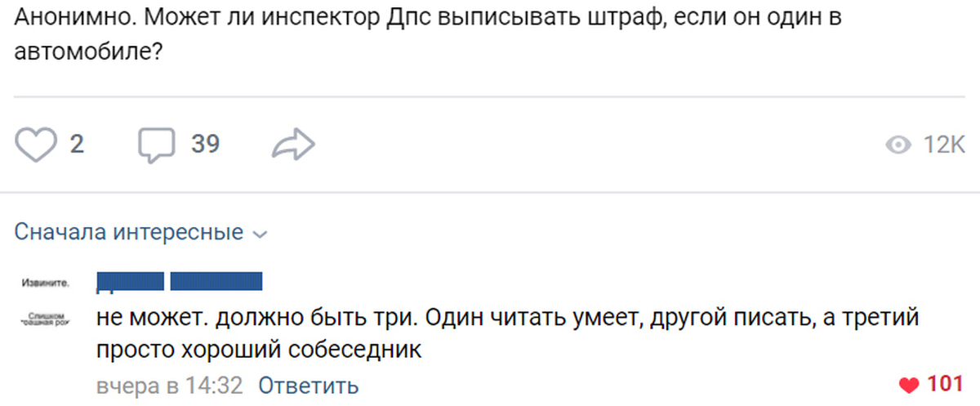The image size is (980, 406).
Task: Click the comment line просто хороший собеседник
Action: coord(259,351)
